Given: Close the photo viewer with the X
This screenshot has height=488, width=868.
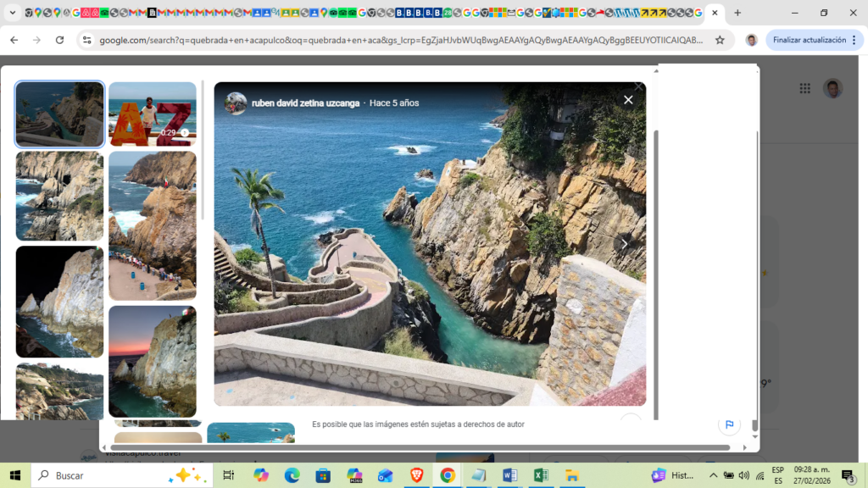Looking at the screenshot, I should (628, 100).
